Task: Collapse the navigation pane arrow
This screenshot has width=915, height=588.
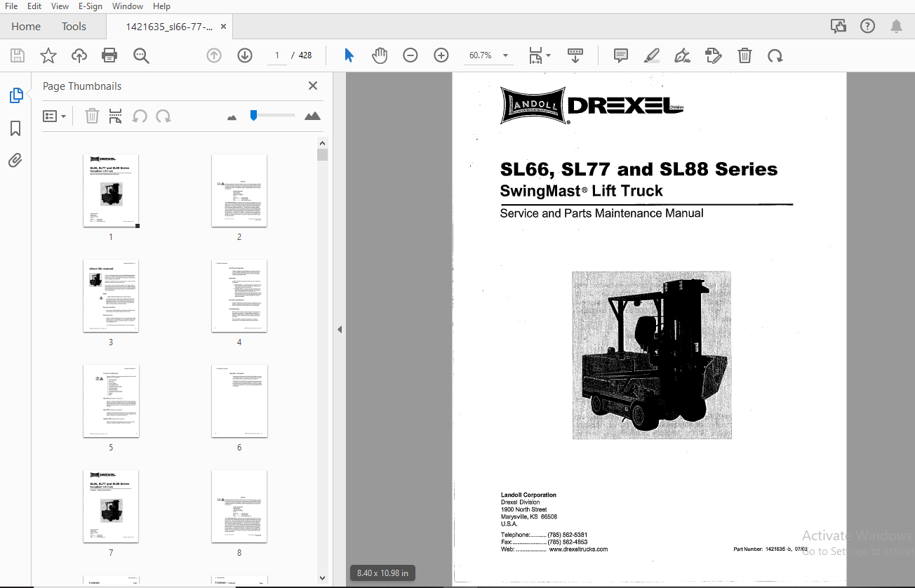Action: click(x=340, y=329)
